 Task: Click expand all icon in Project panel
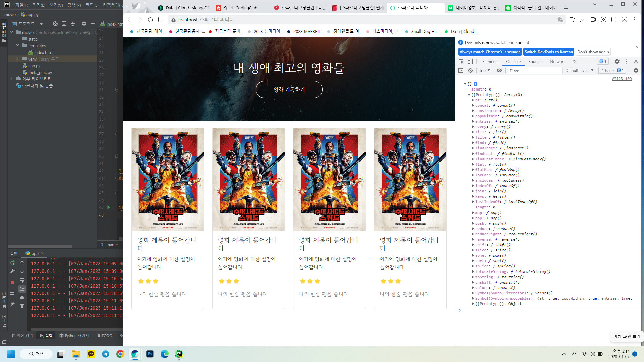(x=64, y=24)
